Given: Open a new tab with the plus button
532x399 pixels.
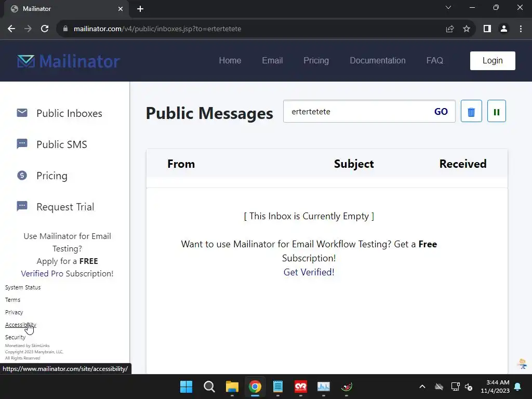Looking at the screenshot, I should (x=140, y=9).
